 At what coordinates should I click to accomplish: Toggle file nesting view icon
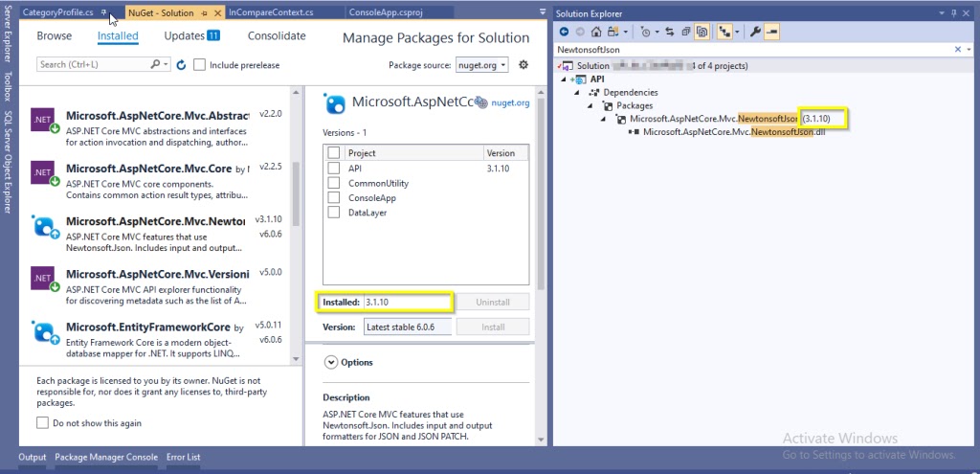pyautogui.click(x=725, y=32)
